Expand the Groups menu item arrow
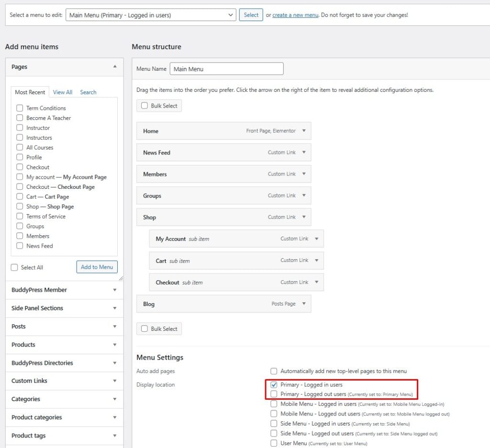Viewport: 490px width, 448px height. pyautogui.click(x=303, y=196)
